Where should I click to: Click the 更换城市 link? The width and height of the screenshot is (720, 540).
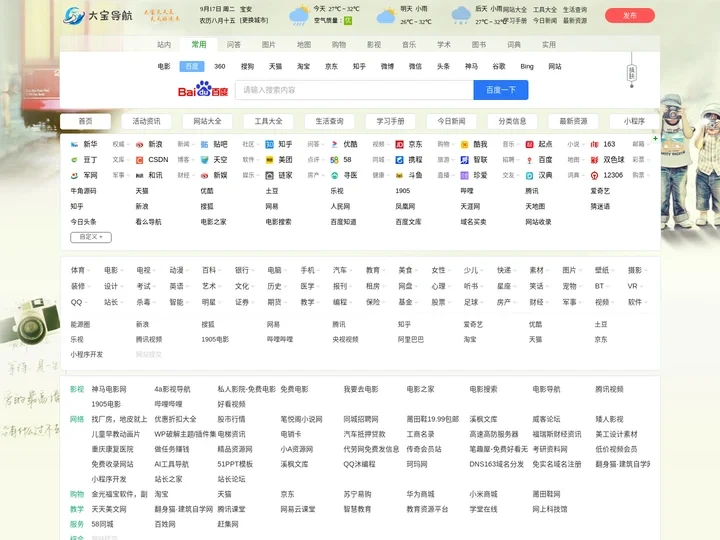(254, 21)
